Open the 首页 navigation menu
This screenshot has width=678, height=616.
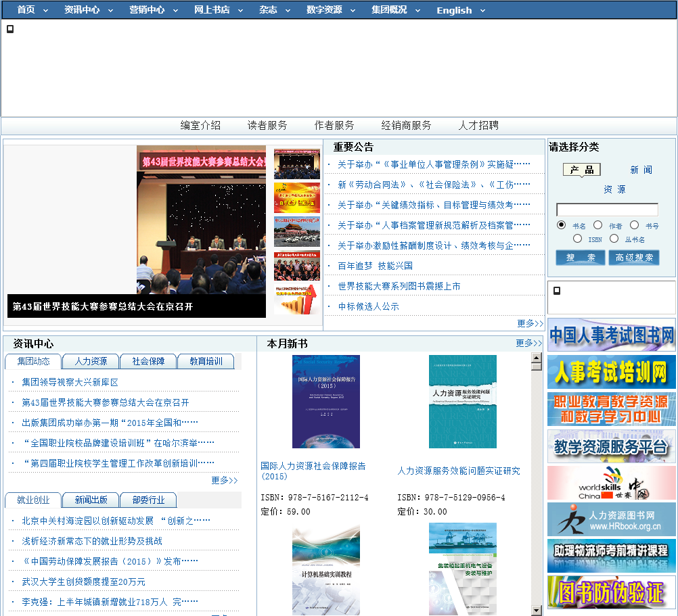(26, 9)
